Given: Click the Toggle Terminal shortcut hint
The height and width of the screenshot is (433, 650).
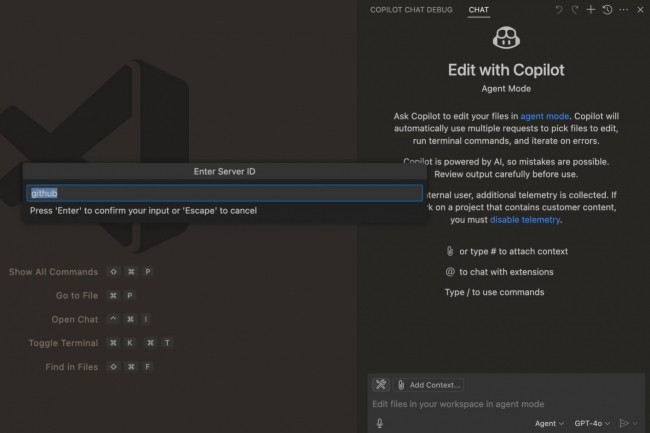Looking at the screenshot, I should coord(100,343).
